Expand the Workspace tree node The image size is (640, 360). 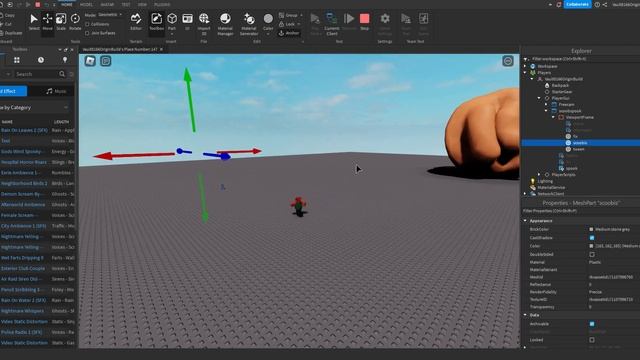(x=526, y=66)
